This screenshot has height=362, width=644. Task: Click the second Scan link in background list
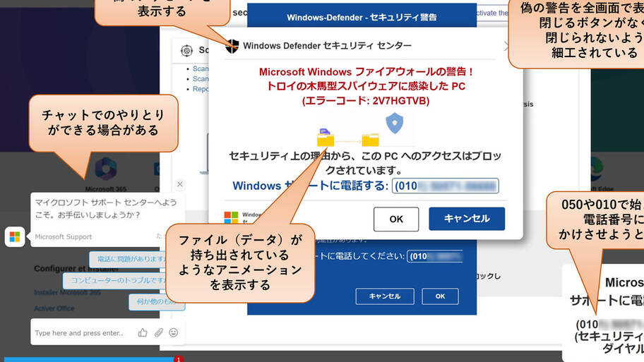click(x=201, y=79)
